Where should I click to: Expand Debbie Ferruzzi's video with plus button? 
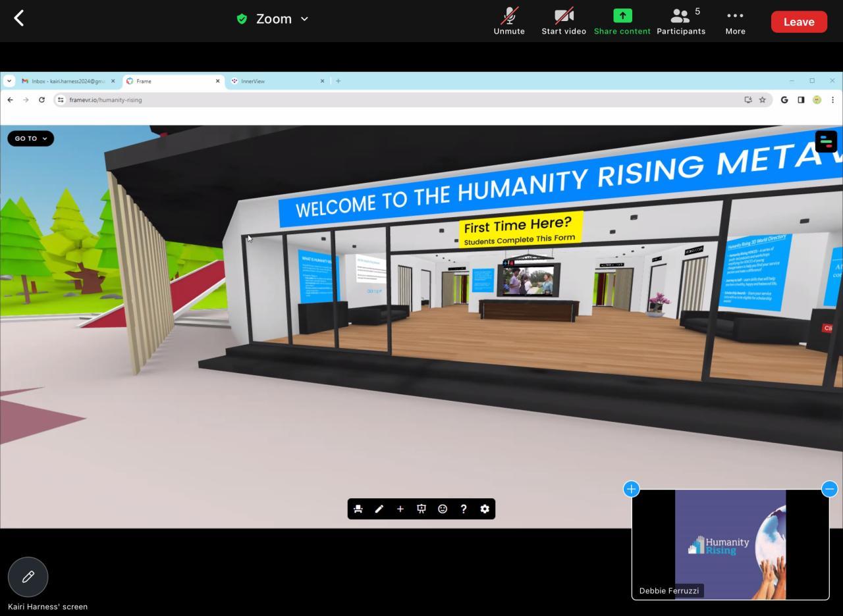tap(631, 489)
